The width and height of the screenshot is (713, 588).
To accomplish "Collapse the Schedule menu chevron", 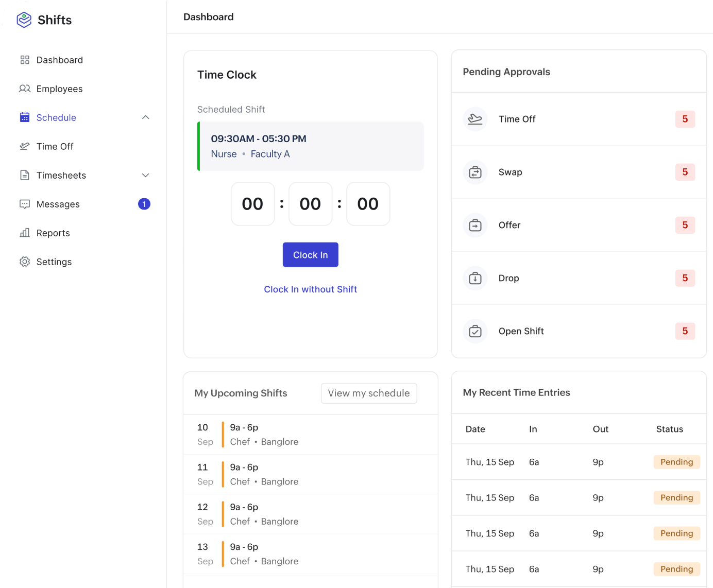I will pyautogui.click(x=146, y=117).
